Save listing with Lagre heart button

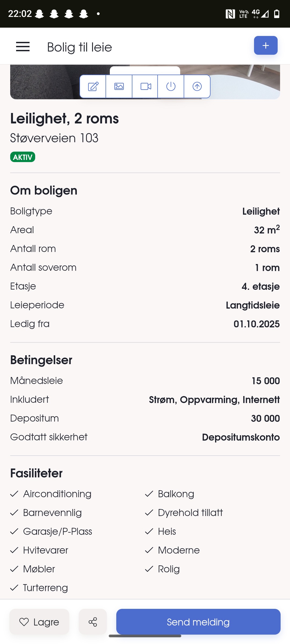[39, 622]
